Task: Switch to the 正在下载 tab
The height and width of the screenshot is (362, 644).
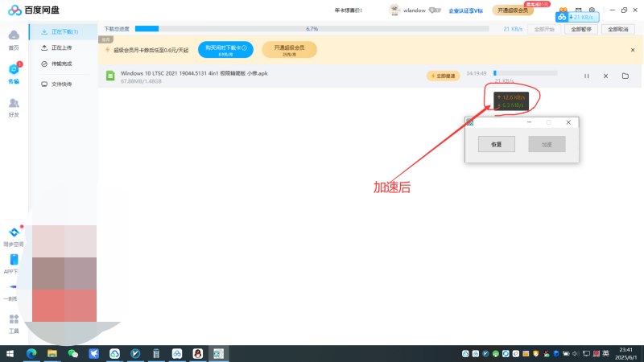Action: (x=64, y=31)
